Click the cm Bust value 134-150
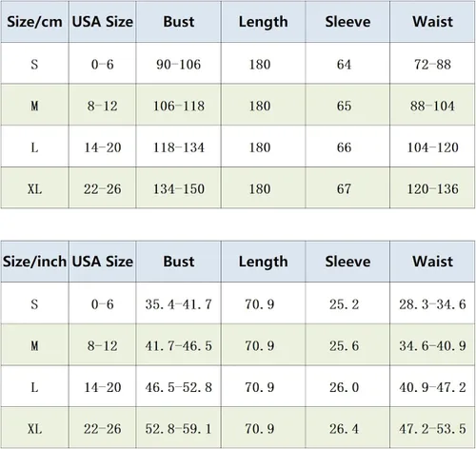Screen dimensions: 476x449 pos(179,189)
